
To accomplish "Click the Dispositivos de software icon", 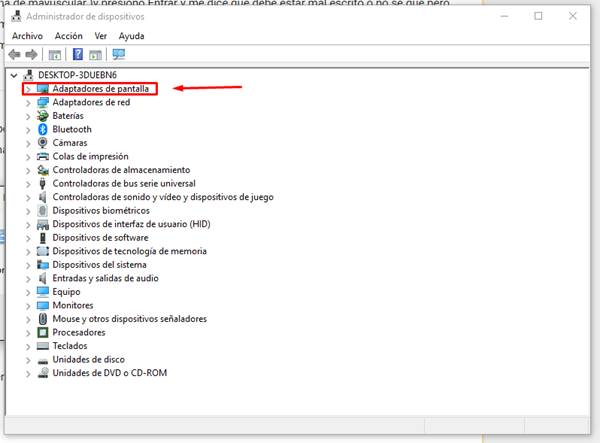I will pyautogui.click(x=42, y=238).
